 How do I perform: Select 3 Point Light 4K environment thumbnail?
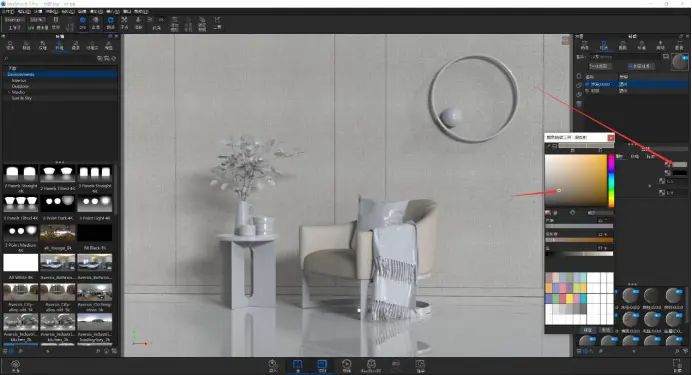[94, 204]
